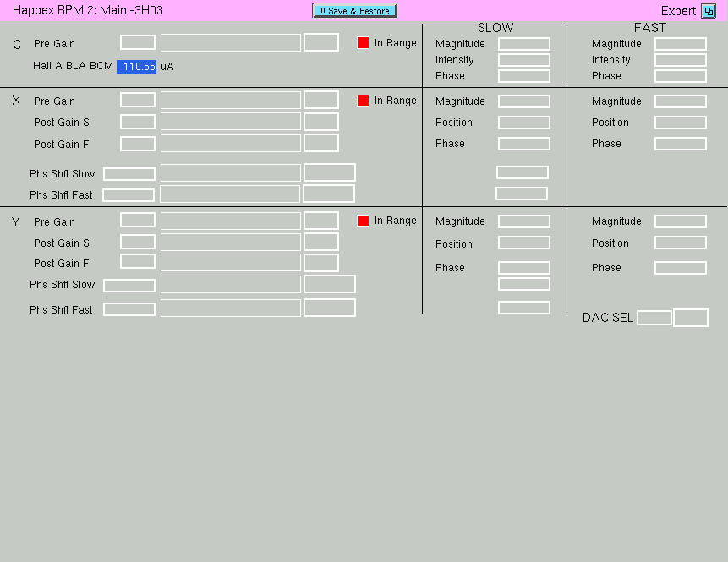
Task: Click the Y Post Gain F left input box
Action: point(138,261)
